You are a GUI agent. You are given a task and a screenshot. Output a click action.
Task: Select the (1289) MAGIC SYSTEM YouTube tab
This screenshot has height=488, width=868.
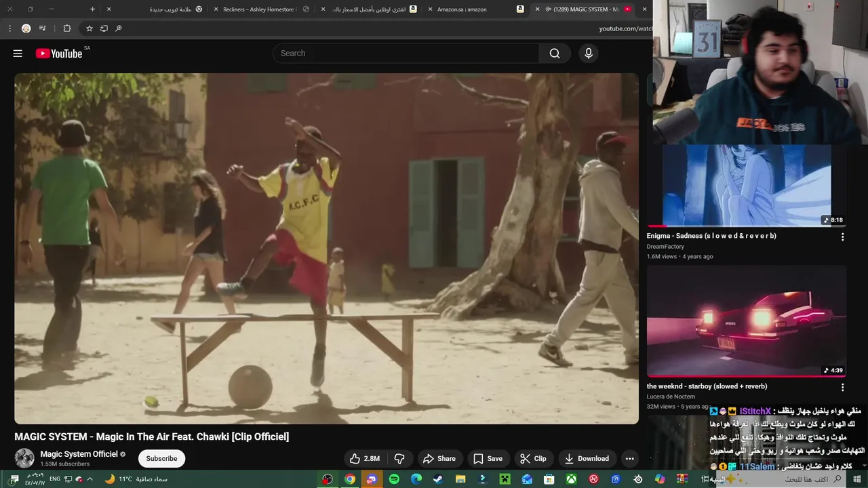click(x=583, y=9)
